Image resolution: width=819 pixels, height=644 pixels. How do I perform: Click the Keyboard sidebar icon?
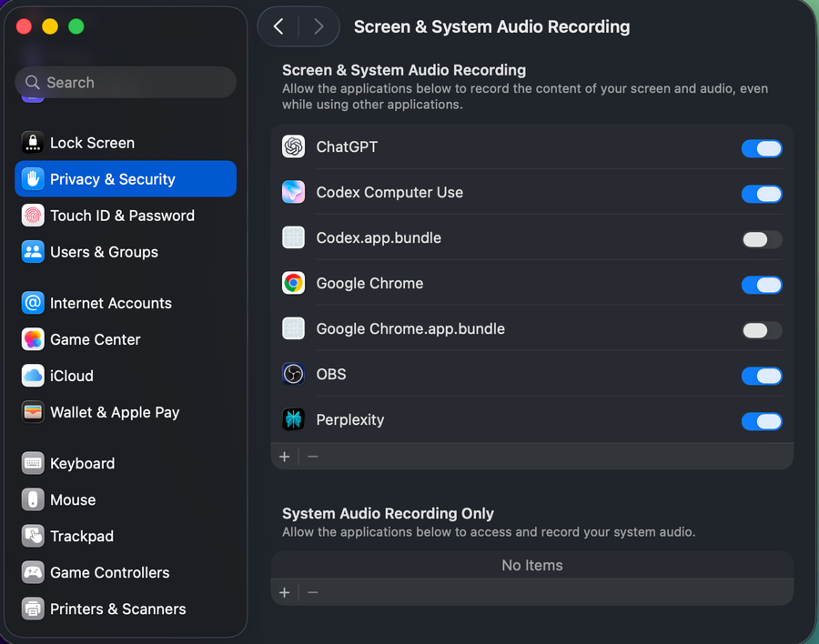pos(33,463)
